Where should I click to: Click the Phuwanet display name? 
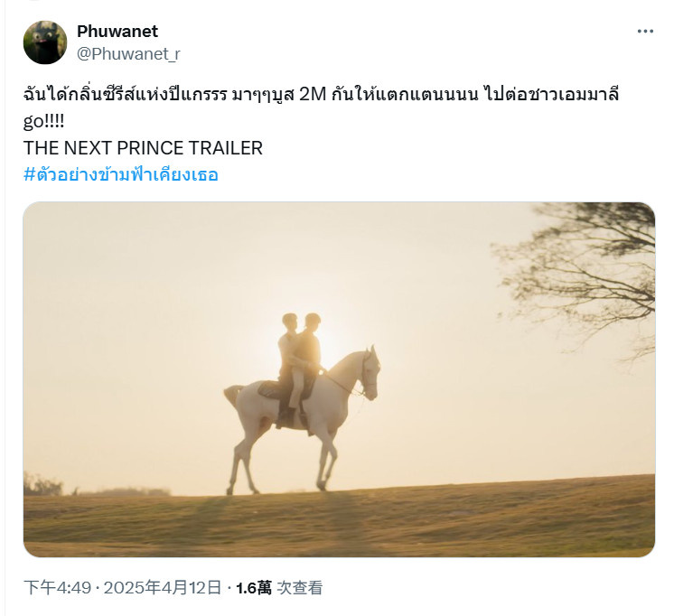click(x=117, y=31)
